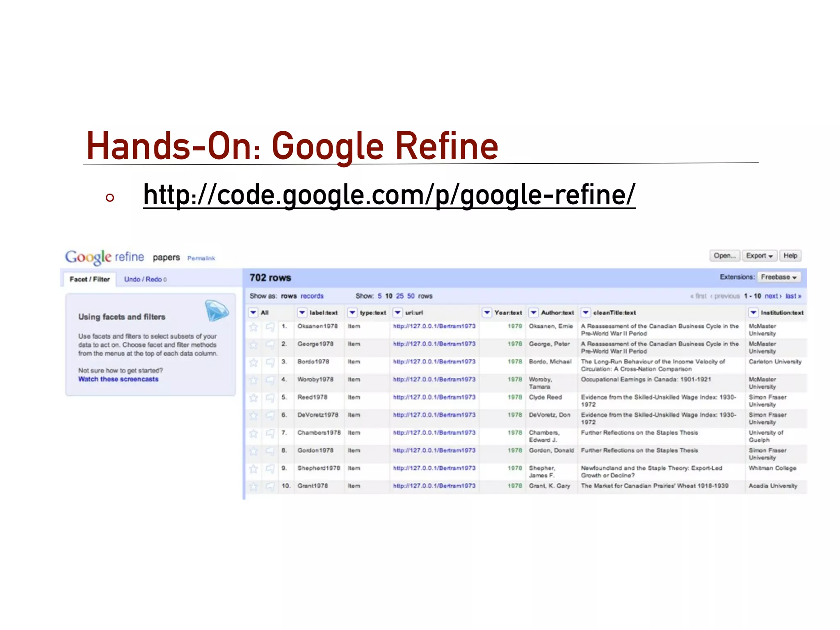
Task: Show 10 rows per page
Action: click(x=389, y=296)
